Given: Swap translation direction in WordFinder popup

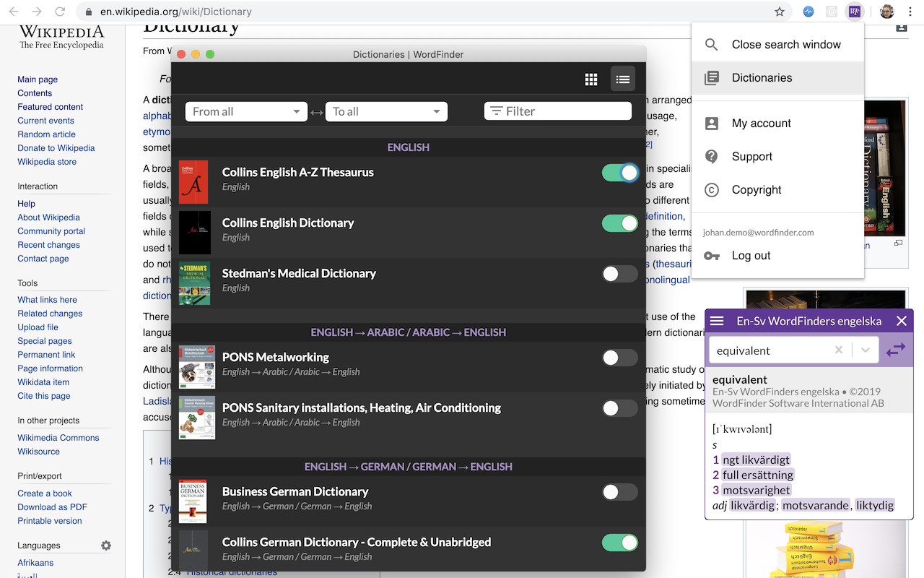Looking at the screenshot, I should point(896,350).
